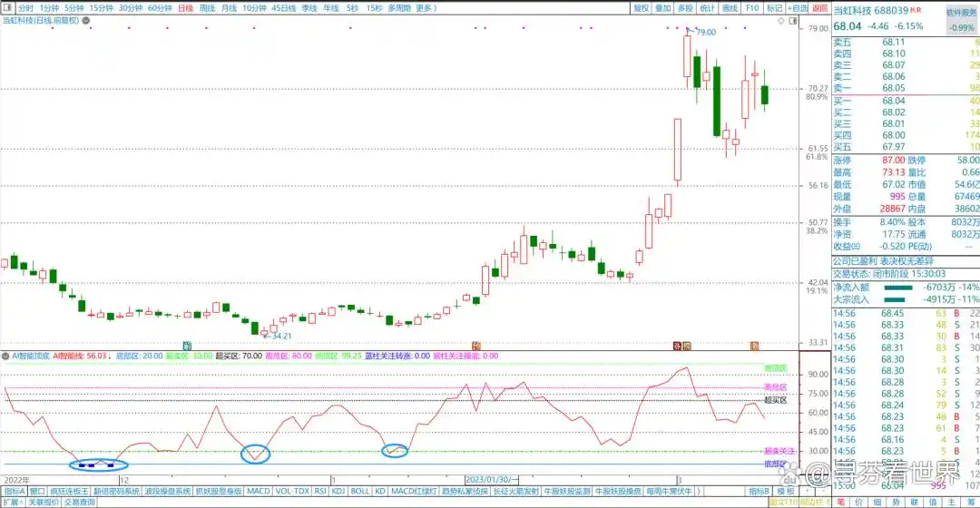Screen dimensions: 980x508
Task: Expand the 更多 periods dropdown
Action: point(426,7)
